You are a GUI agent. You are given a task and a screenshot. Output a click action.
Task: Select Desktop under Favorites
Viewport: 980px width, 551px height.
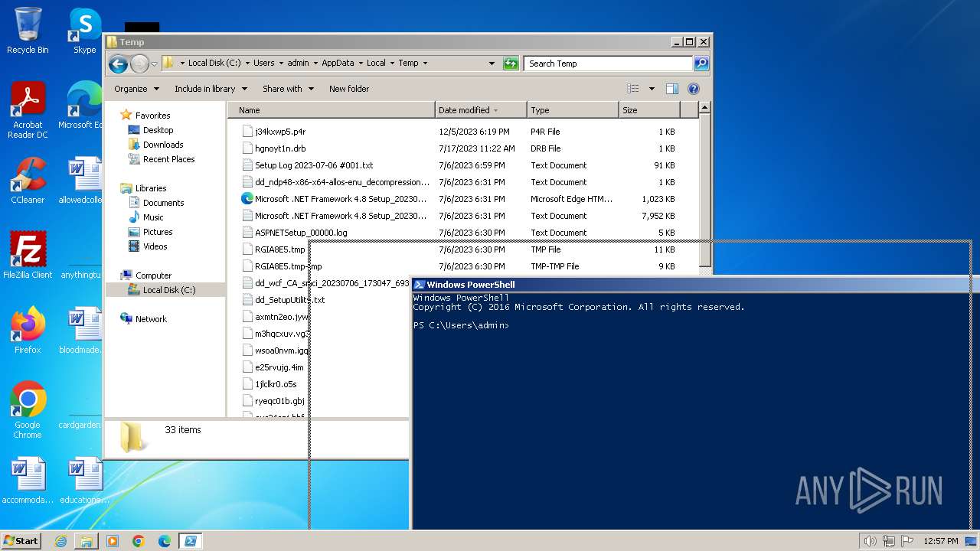point(158,130)
